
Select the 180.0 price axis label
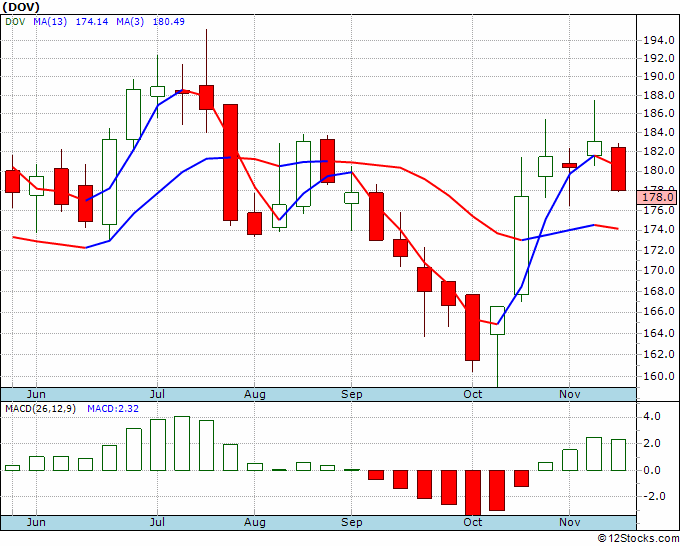(x=658, y=170)
